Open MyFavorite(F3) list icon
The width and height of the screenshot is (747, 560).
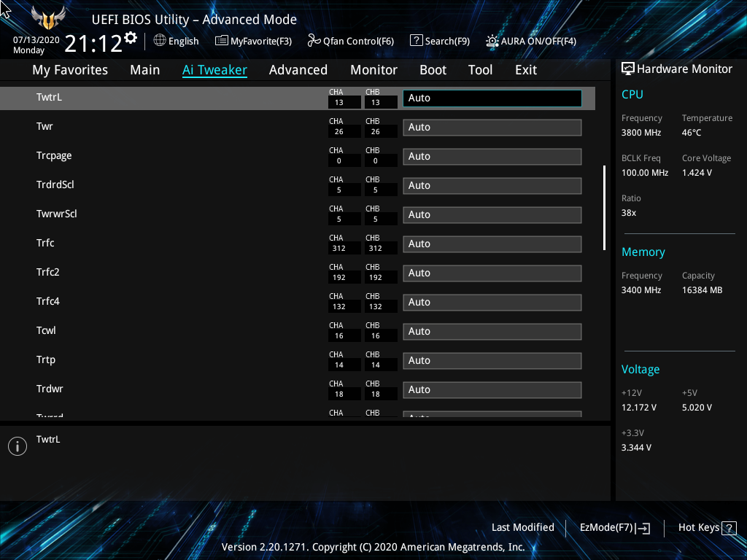(x=221, y=41)
